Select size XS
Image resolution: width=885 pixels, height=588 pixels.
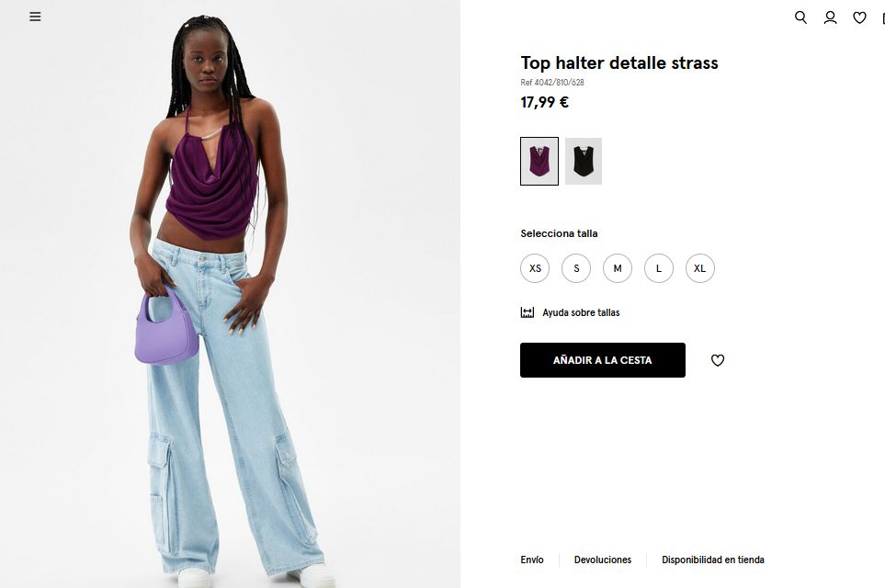(x=535, y=268)
